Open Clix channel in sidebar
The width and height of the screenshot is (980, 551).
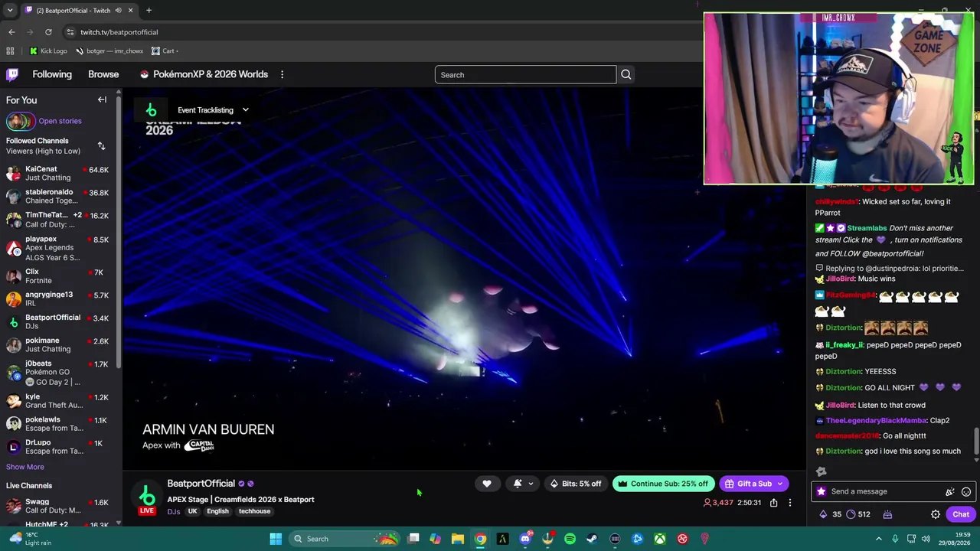click(57, 276)
